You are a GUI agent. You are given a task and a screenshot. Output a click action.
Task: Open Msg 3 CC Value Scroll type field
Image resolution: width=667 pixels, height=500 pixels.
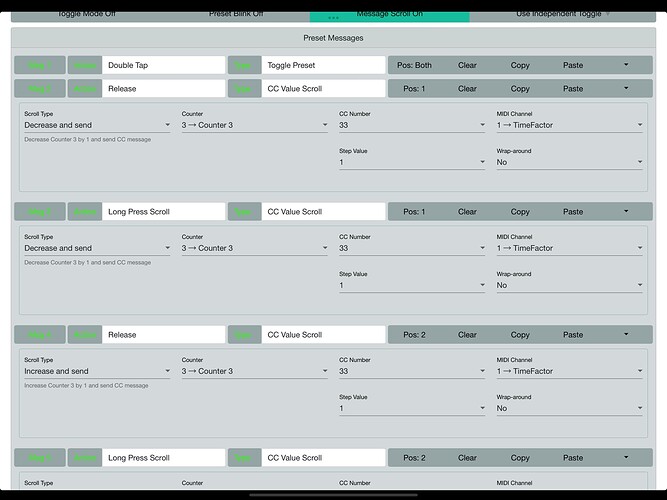point(323,211)
